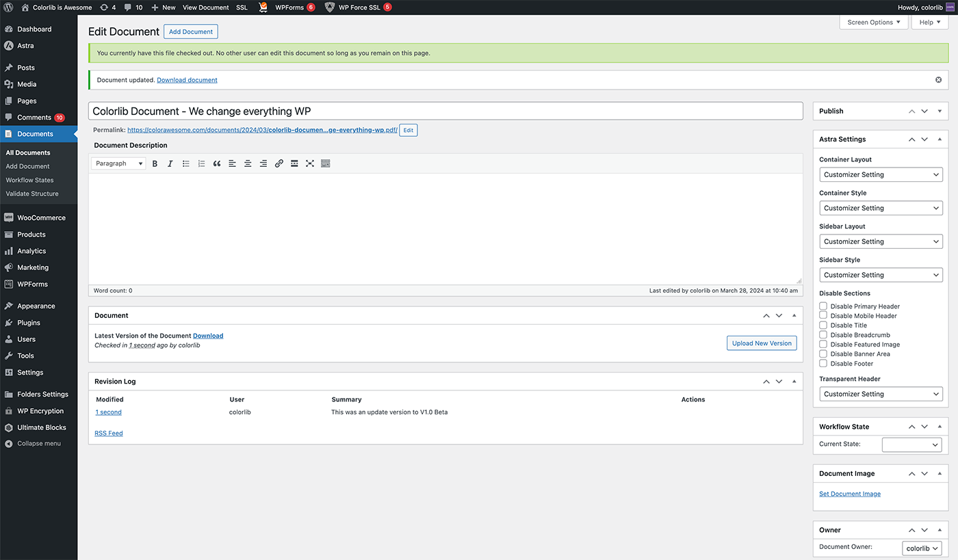Click the document title input field

tap(445, 111)
